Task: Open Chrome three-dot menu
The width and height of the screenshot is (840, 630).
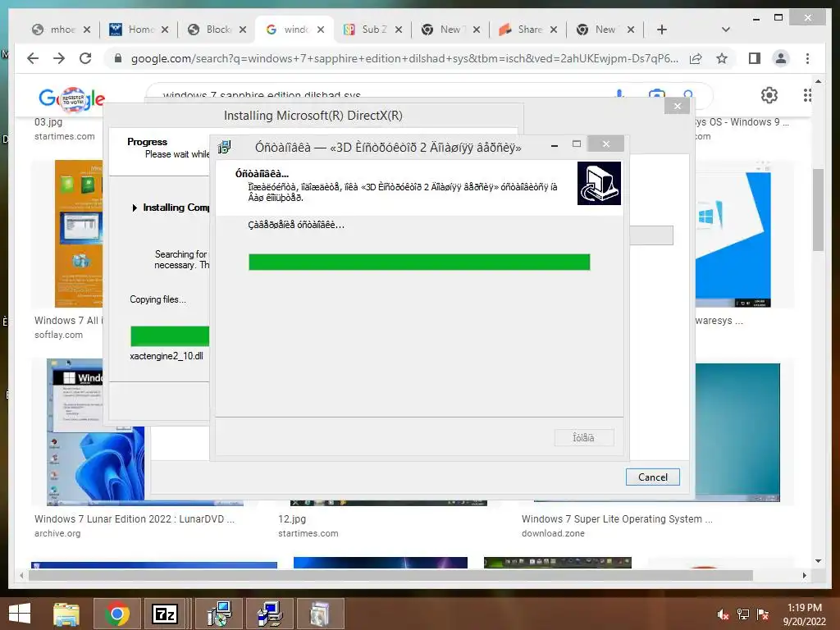Action: pyautogui.click(x=807, y=58)
